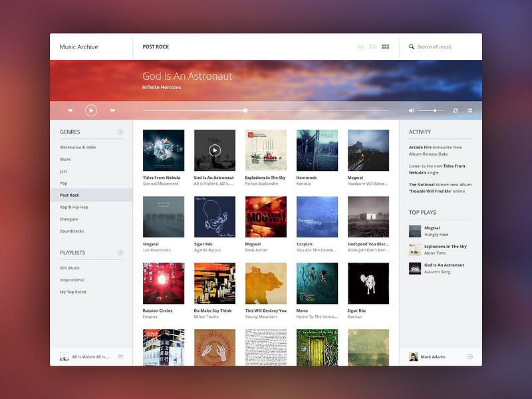Open Godspeed You Black Emperor album cover

point(368,217)
